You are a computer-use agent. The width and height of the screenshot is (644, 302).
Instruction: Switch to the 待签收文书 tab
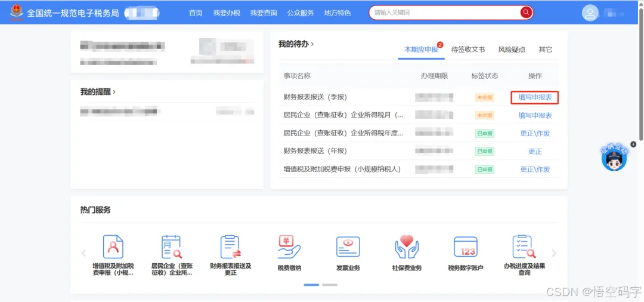pos(468,50)
